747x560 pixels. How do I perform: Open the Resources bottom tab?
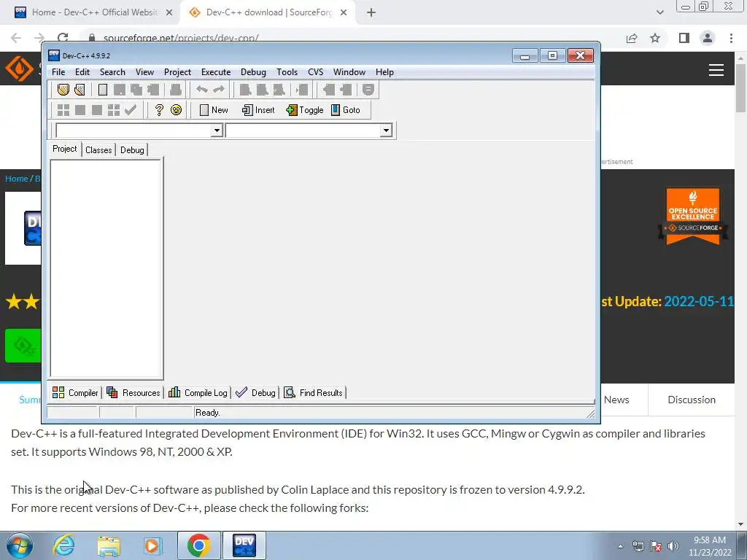(133, 392)
